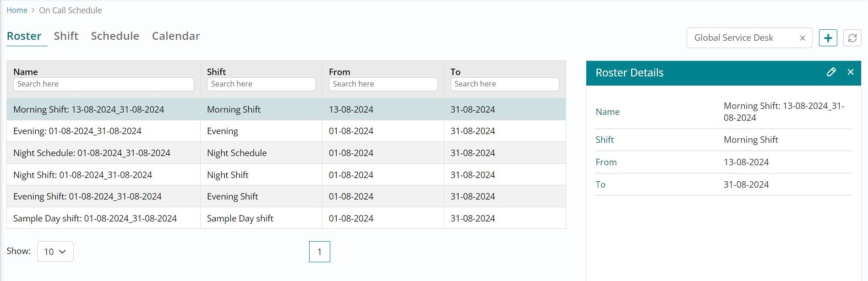Focus the Name column search field
The image size is (868, 281).
click(x=104, y=84)
